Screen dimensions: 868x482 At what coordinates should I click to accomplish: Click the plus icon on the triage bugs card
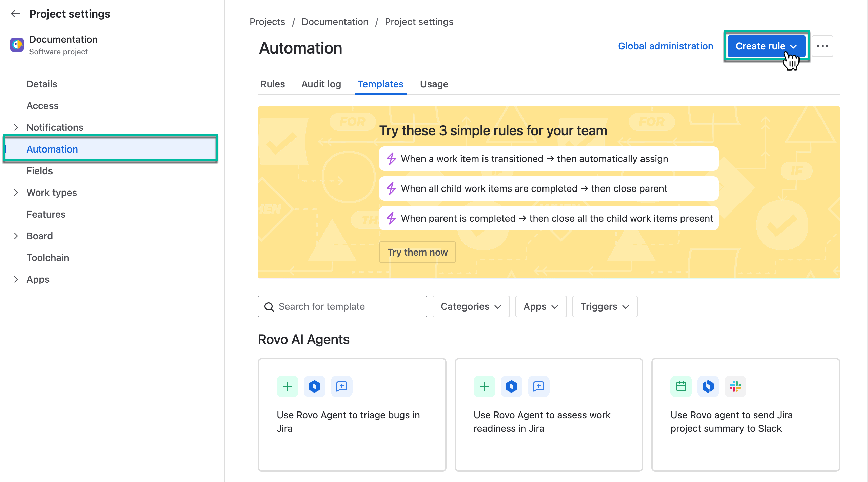pyautogui.click(x=287, y=386)
